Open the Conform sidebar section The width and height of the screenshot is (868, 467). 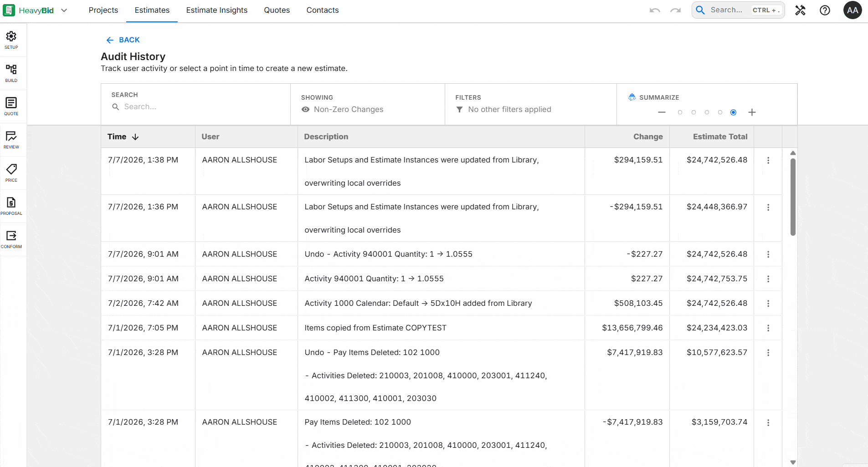11,239
